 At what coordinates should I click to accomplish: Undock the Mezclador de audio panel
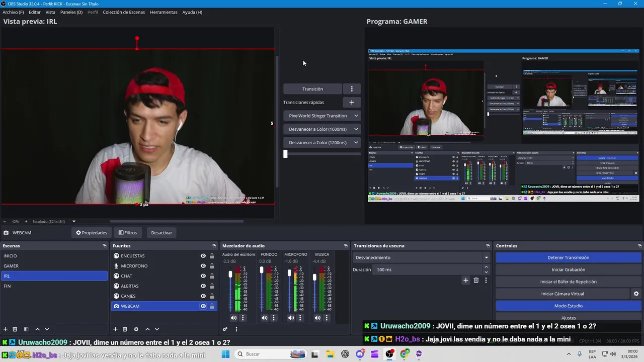[346, 246]
